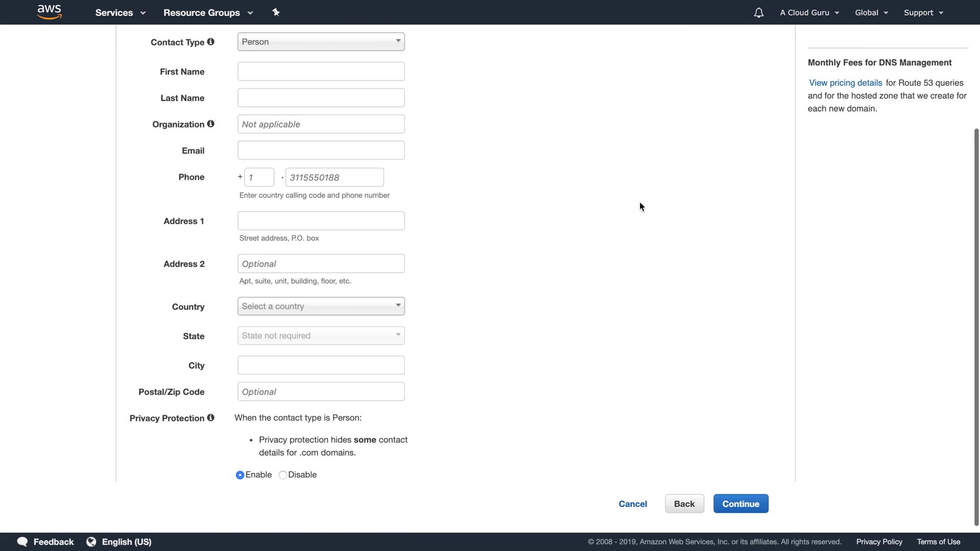Click the Feedback speech bubble icon

coord(22,542)
